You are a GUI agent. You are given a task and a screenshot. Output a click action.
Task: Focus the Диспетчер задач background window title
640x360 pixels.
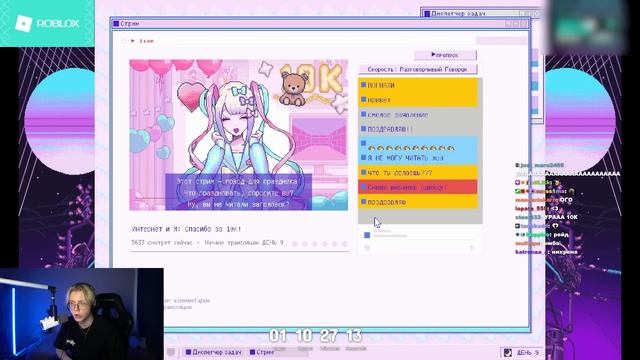(458, 13)
